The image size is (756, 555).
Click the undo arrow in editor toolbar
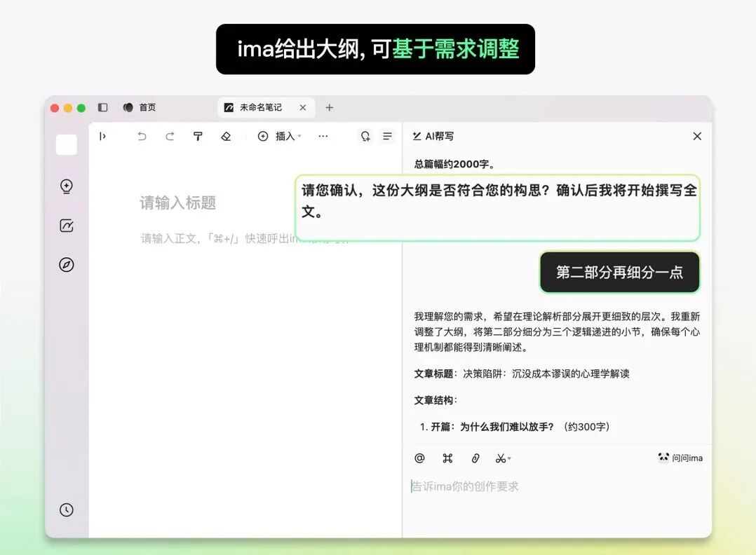(142, 137)
